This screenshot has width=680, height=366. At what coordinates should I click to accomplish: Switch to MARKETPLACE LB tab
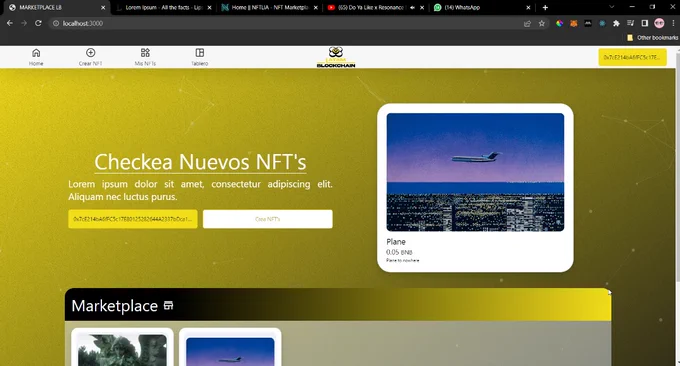(56, 8)
